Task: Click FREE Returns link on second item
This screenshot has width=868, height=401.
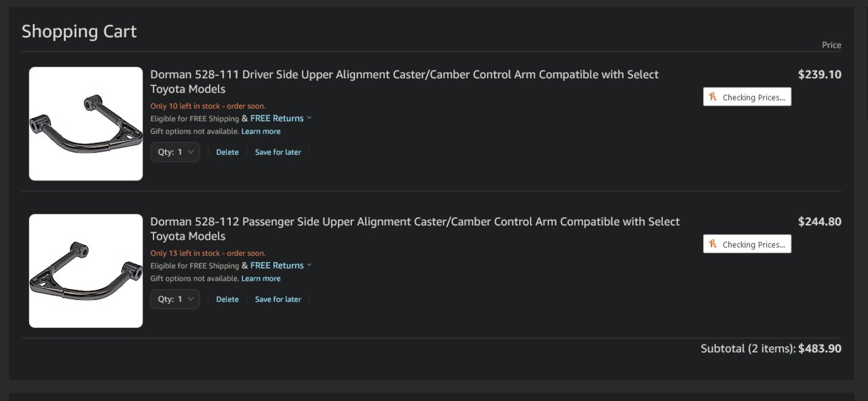Action: (277, 265)
